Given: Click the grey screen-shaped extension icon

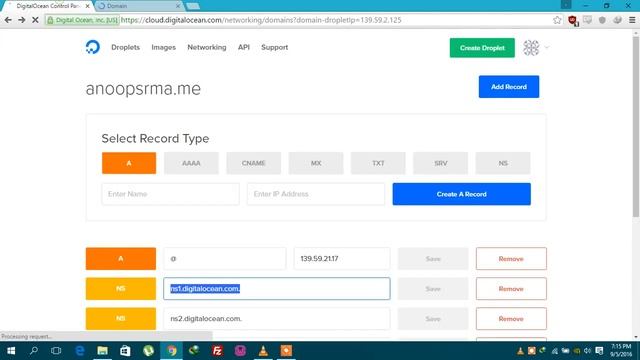Looking at the screenshot, I should (x=587, y=20).
